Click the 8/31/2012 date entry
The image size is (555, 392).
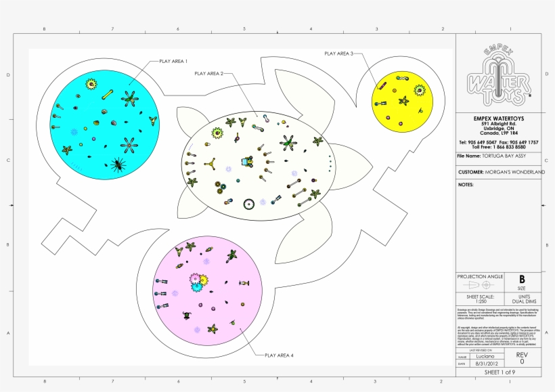[x=487, y=364]
